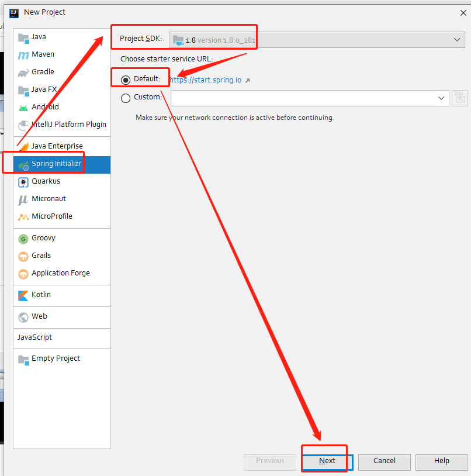
Task: Click the Next button
Action: (x=328, y=461)
